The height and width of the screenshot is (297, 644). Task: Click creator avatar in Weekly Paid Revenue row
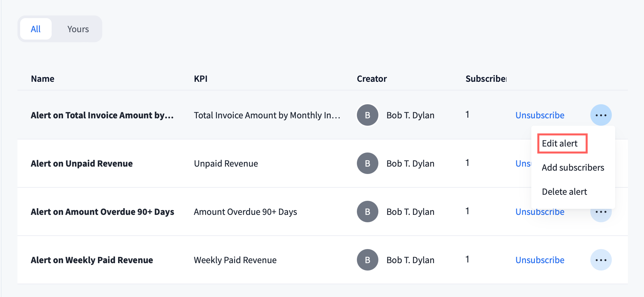[x=367, y=260]
